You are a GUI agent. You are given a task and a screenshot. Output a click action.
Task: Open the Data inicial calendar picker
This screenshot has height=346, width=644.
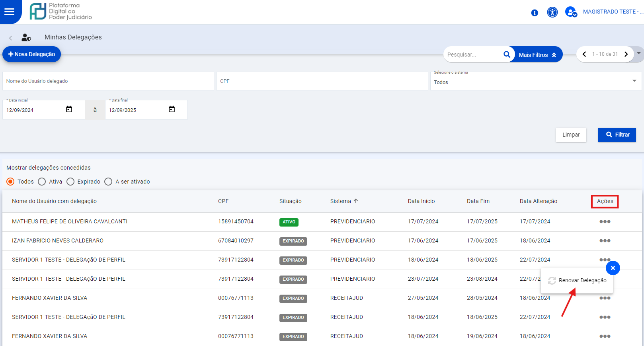click(69, 109)
